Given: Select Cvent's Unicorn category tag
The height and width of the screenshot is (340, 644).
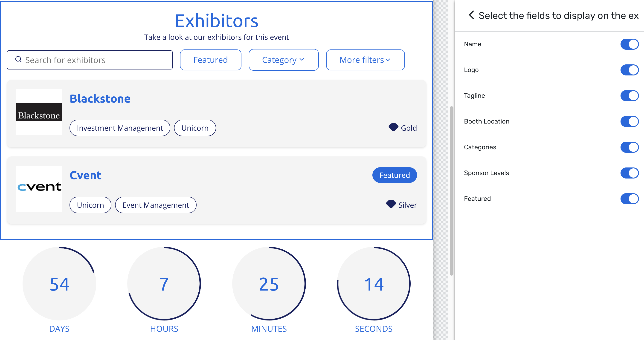Looking at the screenshot, I should coord(90,205).
